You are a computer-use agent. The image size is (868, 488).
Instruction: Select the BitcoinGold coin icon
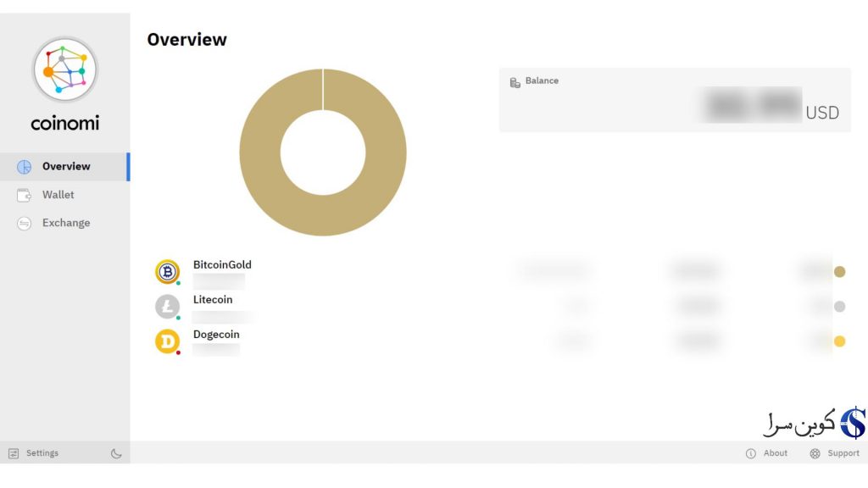tap(167, 272)
